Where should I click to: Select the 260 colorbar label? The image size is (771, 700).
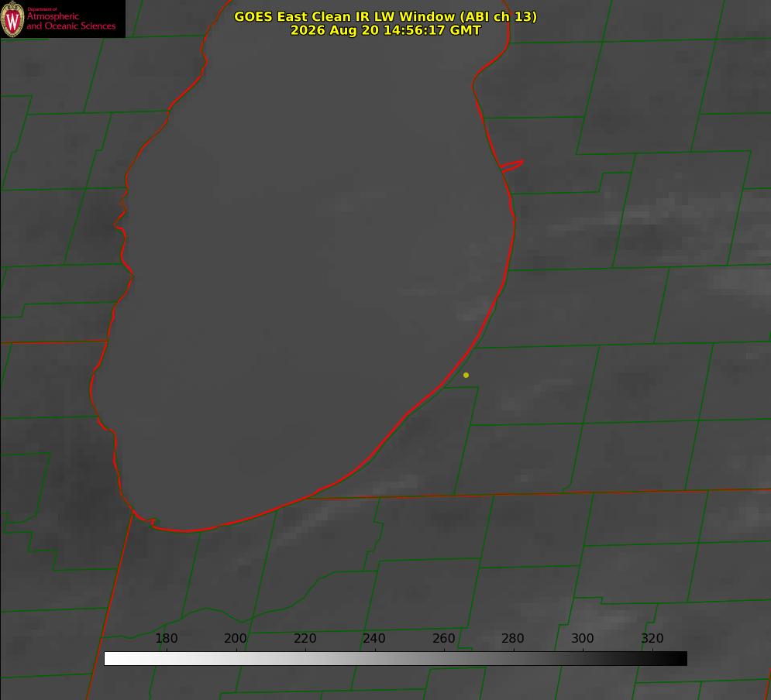(x=443, y=638)
